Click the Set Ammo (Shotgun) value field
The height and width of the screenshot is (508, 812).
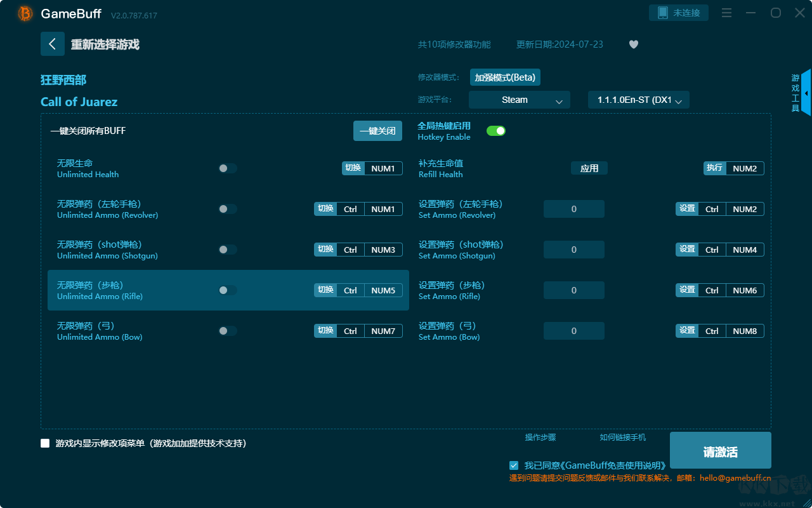[x=573, y=250]
